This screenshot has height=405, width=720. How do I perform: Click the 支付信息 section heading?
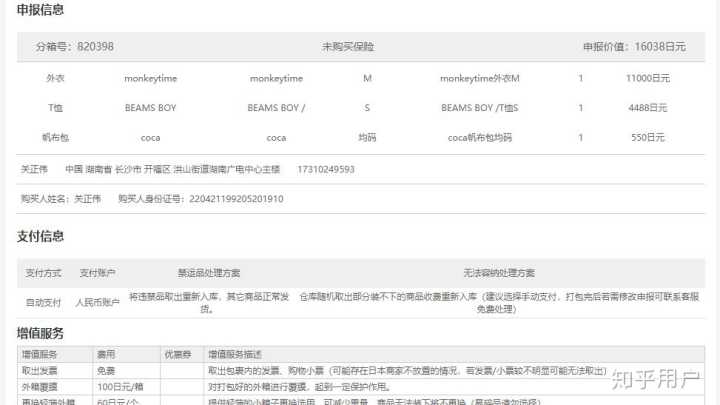coord(40,236)
